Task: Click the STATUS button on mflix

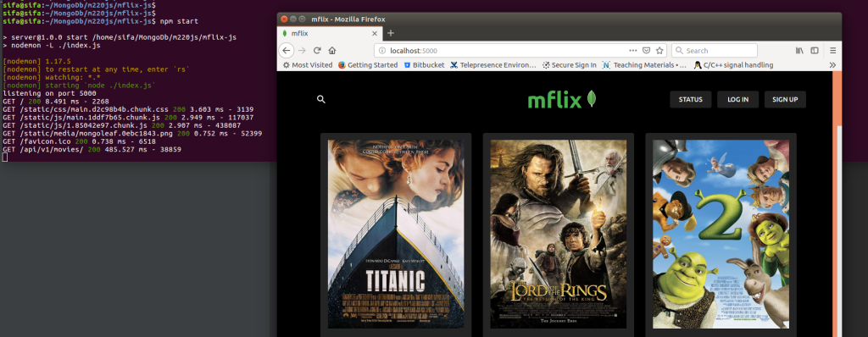Action: tap(690, 100)
